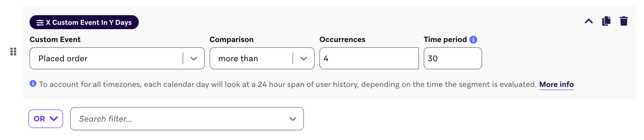Select the Placed order value text

(63, 59)
